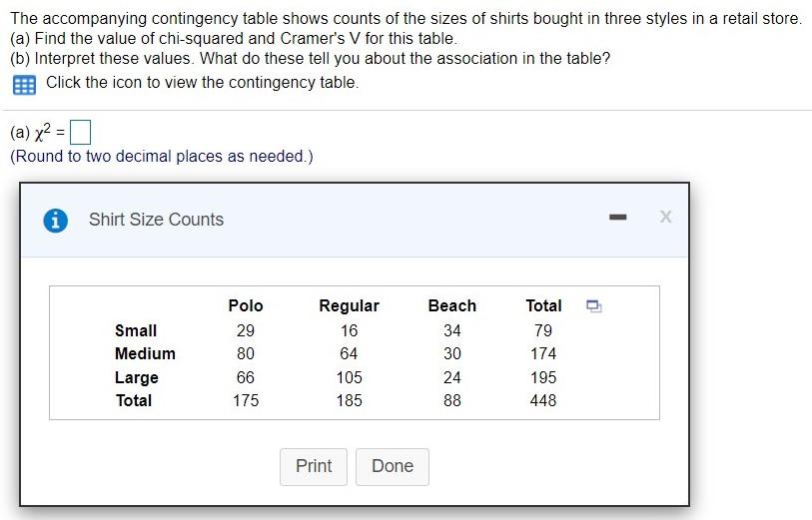
Task: Click the chi-squared answer input box
Action: pyautogui.click(x=82, y=132)
